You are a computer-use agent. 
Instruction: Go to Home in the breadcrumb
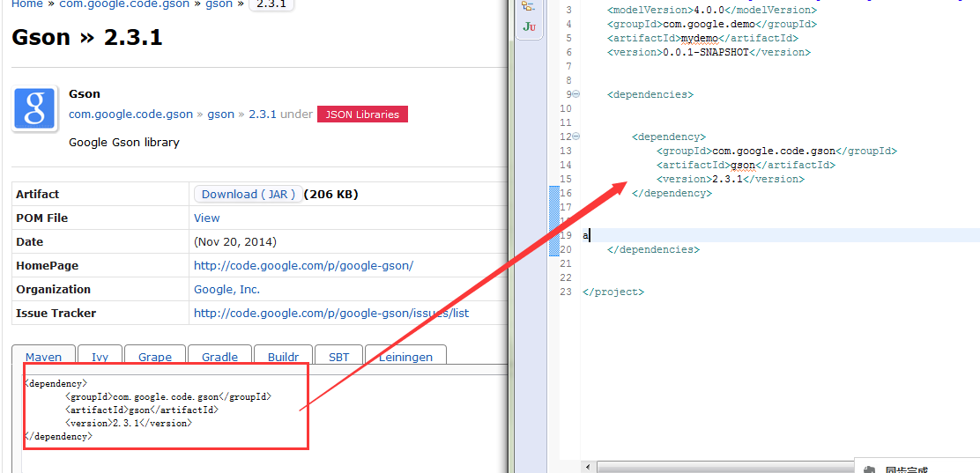pos(27,4)
